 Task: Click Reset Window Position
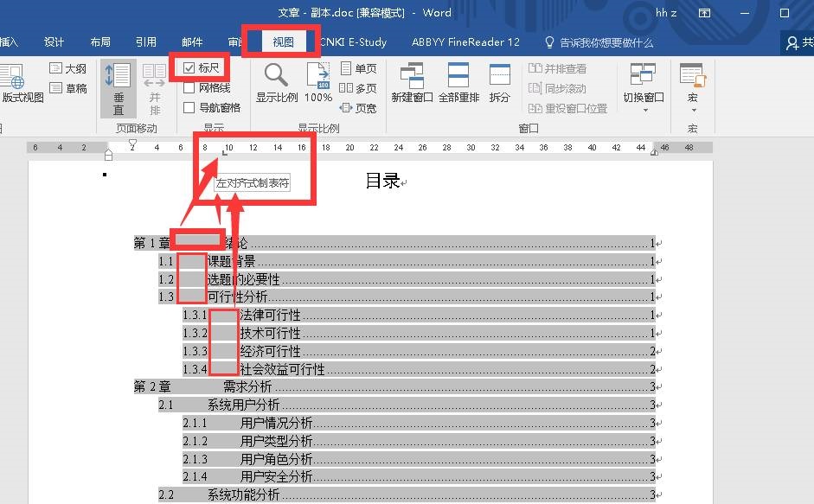[x=567, y=108]
